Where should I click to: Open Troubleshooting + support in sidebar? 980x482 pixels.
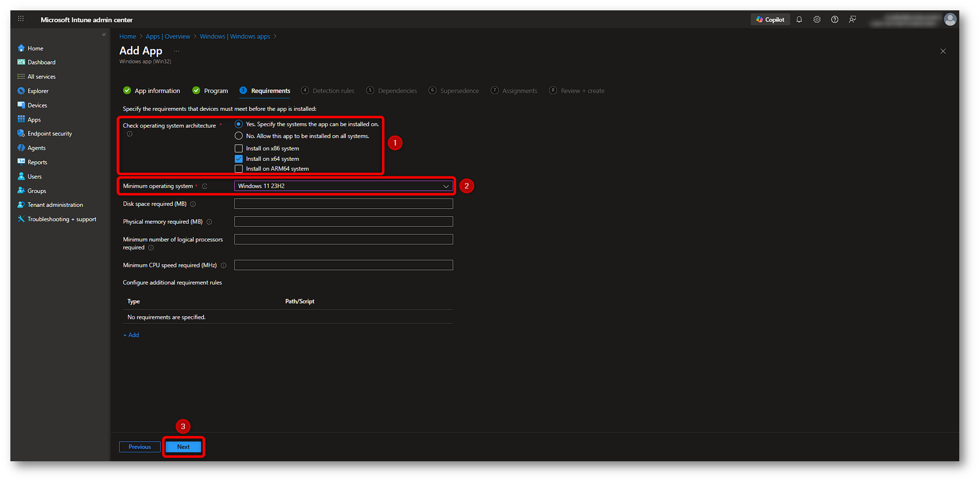(62, 219)
